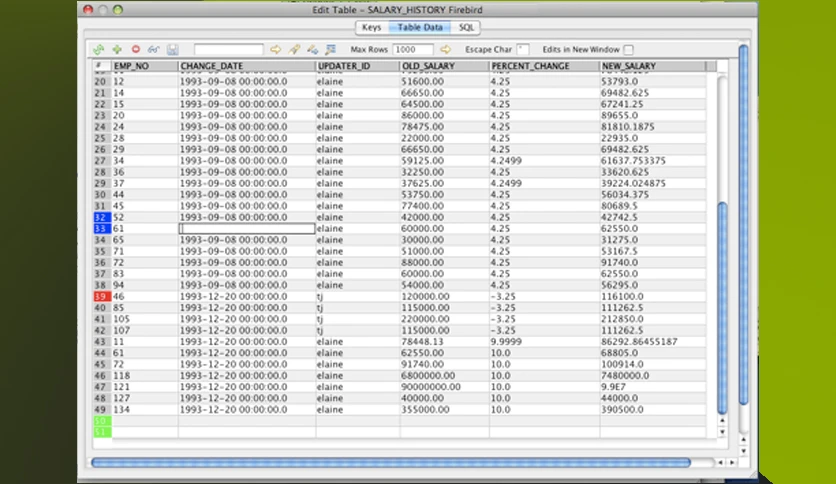Click the green new row number 50
This screenshot has height=484, width=836.
pos(101,421)
